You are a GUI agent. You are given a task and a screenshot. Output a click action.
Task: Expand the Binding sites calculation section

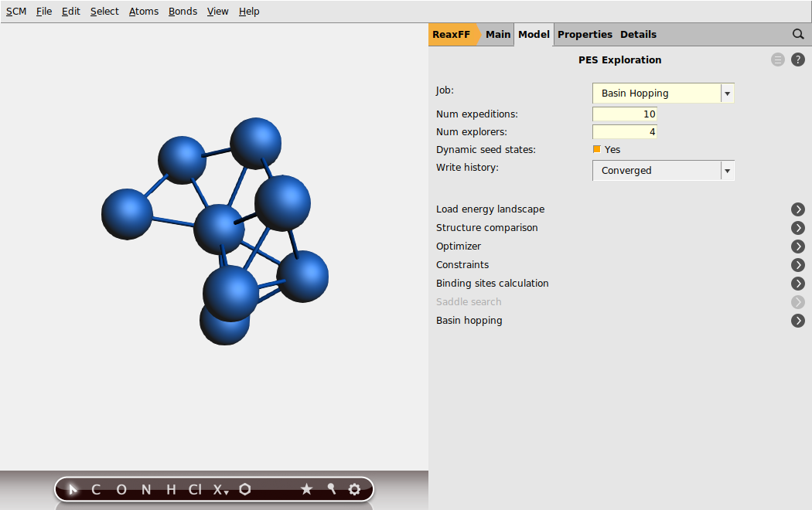[x=798, y=284]
